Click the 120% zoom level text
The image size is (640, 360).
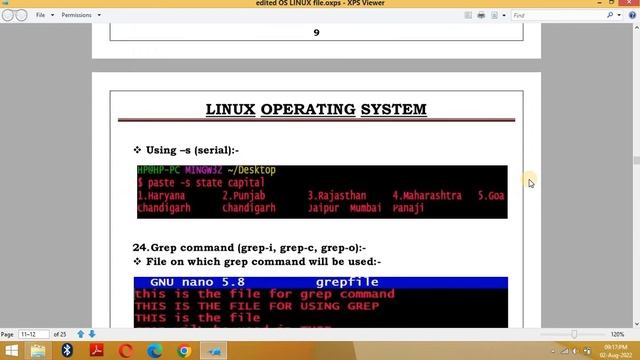[x=617, y=334]
